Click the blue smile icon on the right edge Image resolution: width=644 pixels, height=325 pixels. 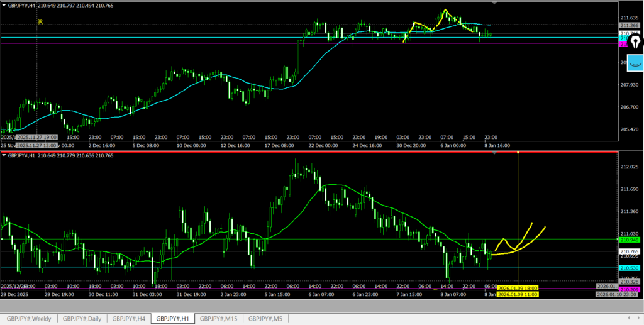[x=635, y=63]
